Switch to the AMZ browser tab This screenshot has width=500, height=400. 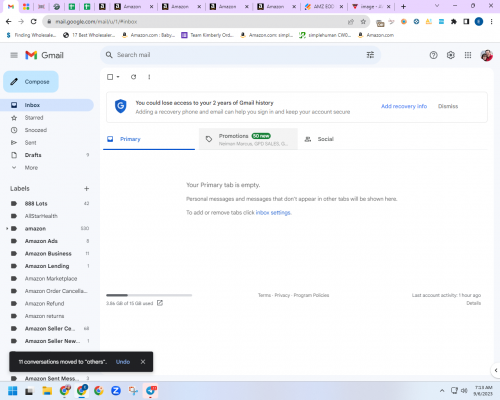(x=324, y=6)
